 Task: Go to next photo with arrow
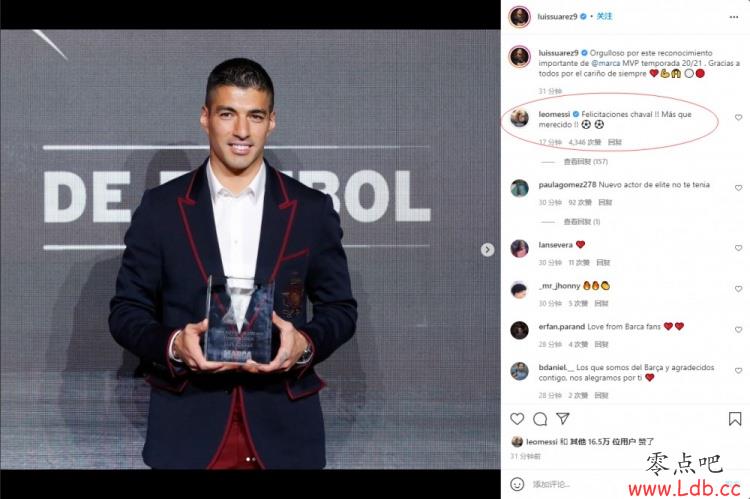point(487,249)
